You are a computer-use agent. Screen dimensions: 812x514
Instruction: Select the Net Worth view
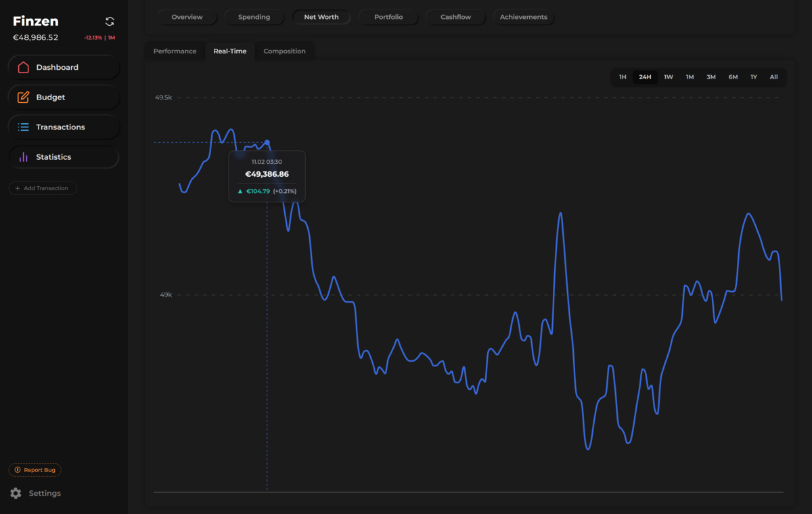tap(321, 17)
